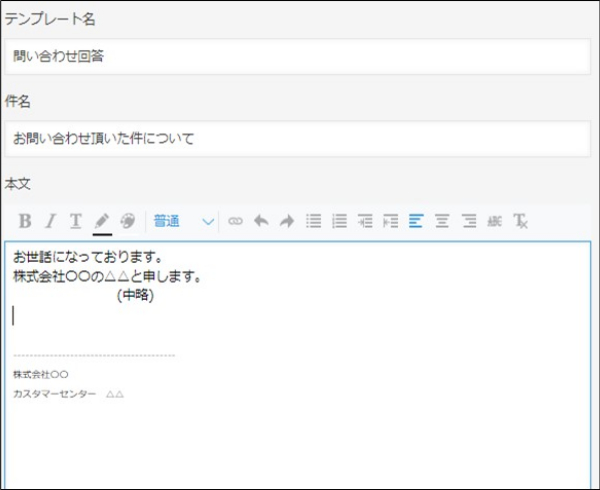This screenshot has width=600, height=490.
Task: Apply underline to text
Action: point(76,221)
